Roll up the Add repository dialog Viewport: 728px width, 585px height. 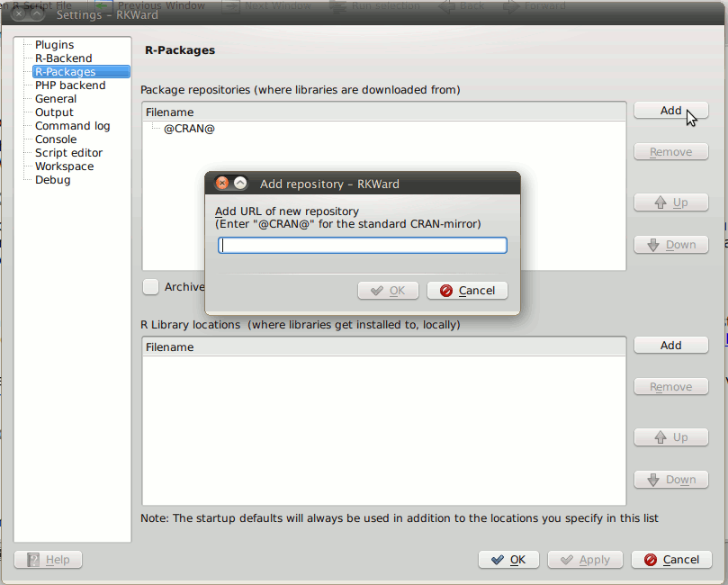click(240, 184)
